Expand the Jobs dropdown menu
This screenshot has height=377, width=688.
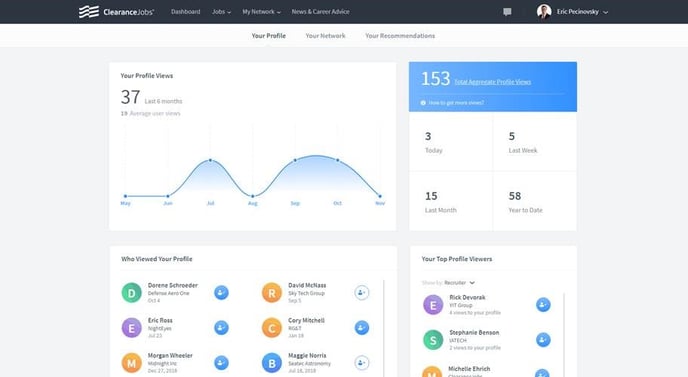(221, 12)
